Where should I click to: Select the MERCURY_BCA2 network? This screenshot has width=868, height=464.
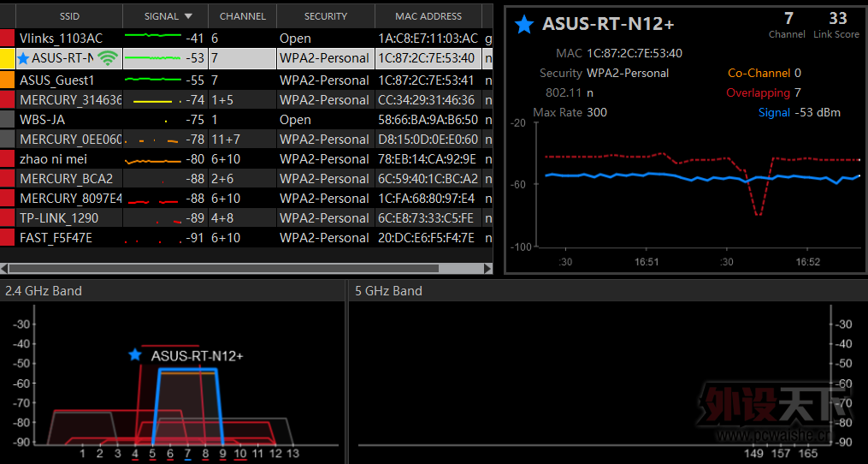coord(246,179)
